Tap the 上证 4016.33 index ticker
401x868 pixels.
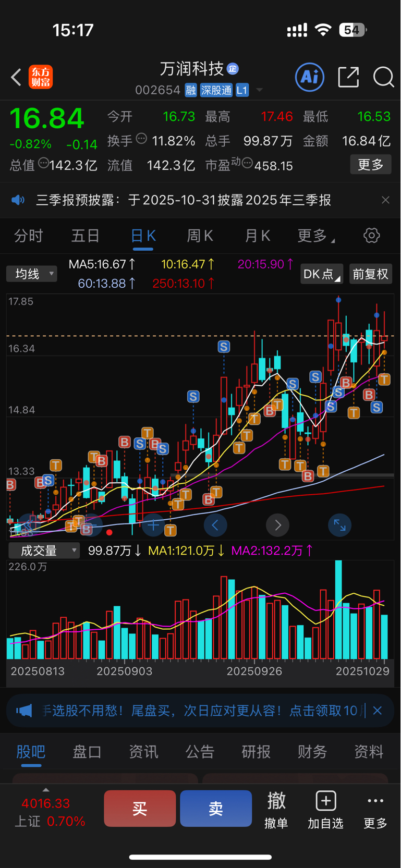[50, 812]
